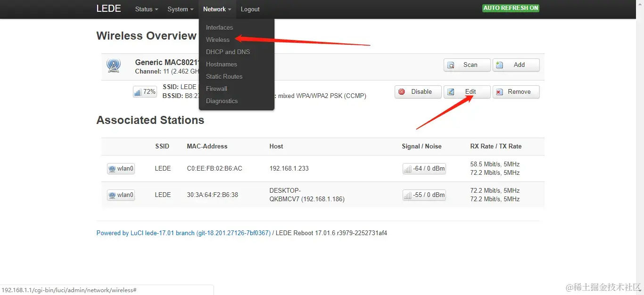Click the Host column header
This screenshot has height=295, width=644.
click(276, 147)
